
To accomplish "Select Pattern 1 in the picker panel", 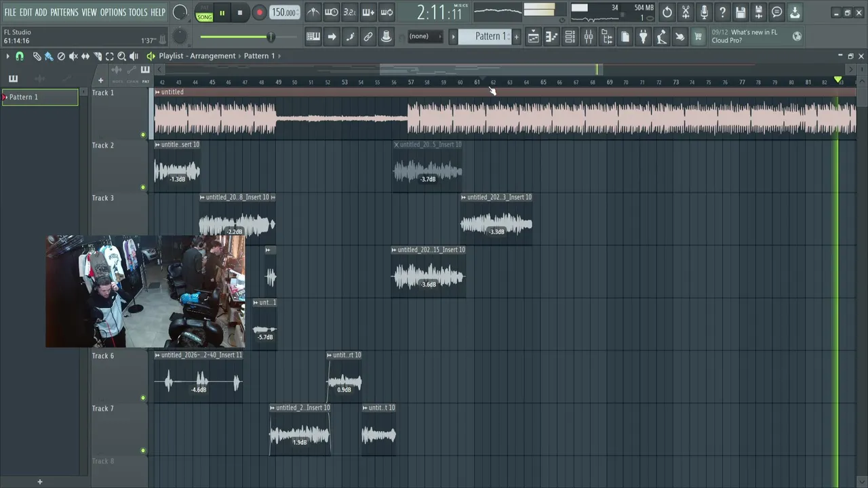I will click(x=40, y=97).
